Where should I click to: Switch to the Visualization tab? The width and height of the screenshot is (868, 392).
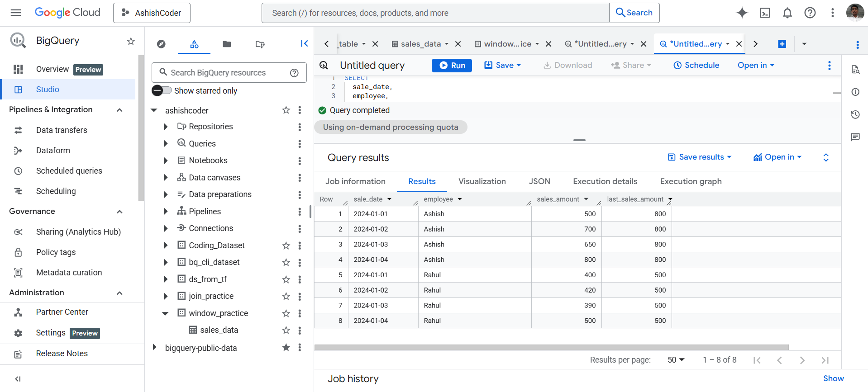482,181
